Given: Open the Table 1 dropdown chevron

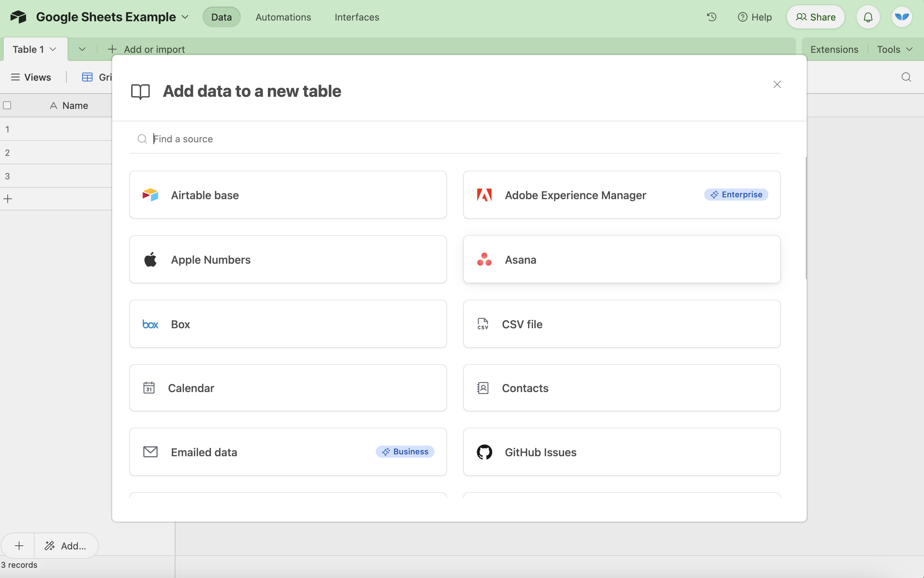Looking at the screenshot, I should tap(53, 49).
